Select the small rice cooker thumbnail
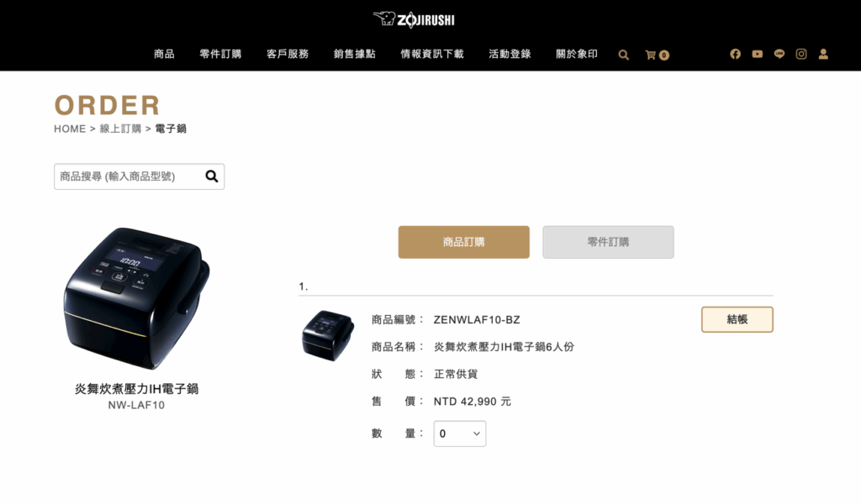The height and width of the screenshot is (504, 861). (328, 335)
